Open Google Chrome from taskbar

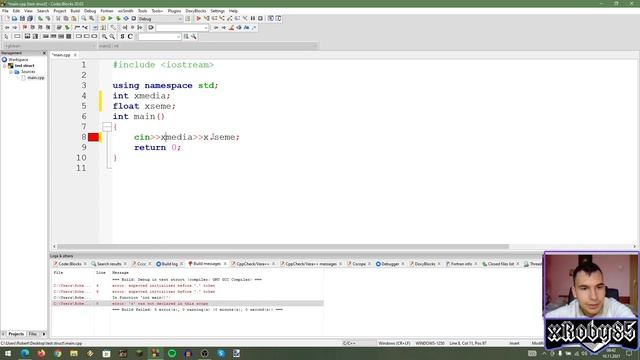(58, 353)
